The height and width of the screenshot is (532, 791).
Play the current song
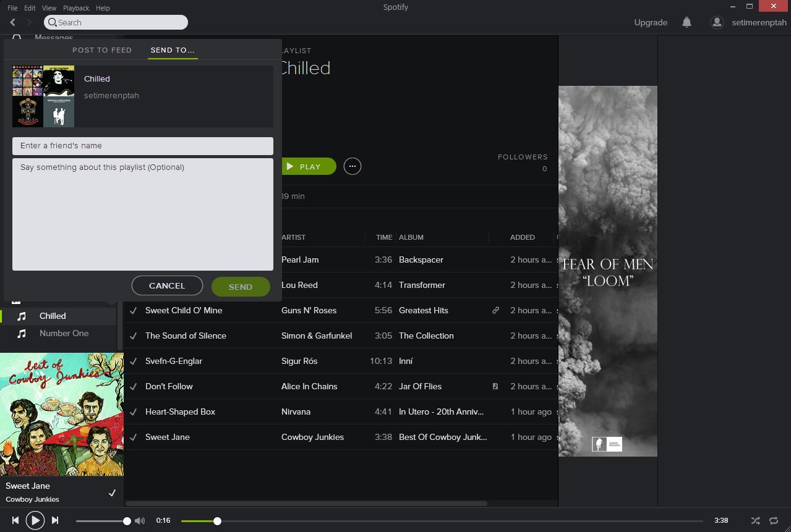(35, 521)
